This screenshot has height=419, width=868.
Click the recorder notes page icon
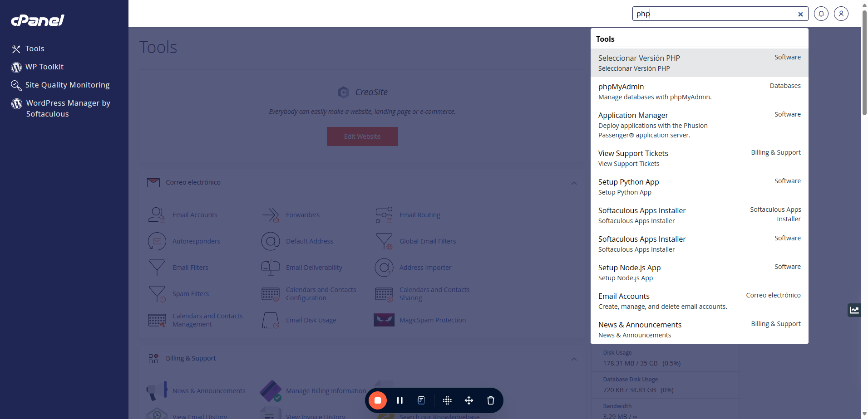coord(421,400)
